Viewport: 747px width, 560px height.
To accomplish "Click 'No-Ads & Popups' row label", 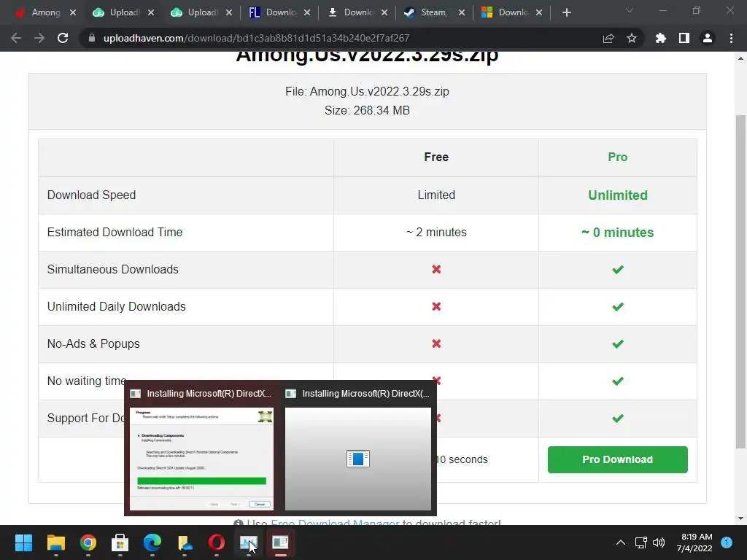I will tap(93, 344).
